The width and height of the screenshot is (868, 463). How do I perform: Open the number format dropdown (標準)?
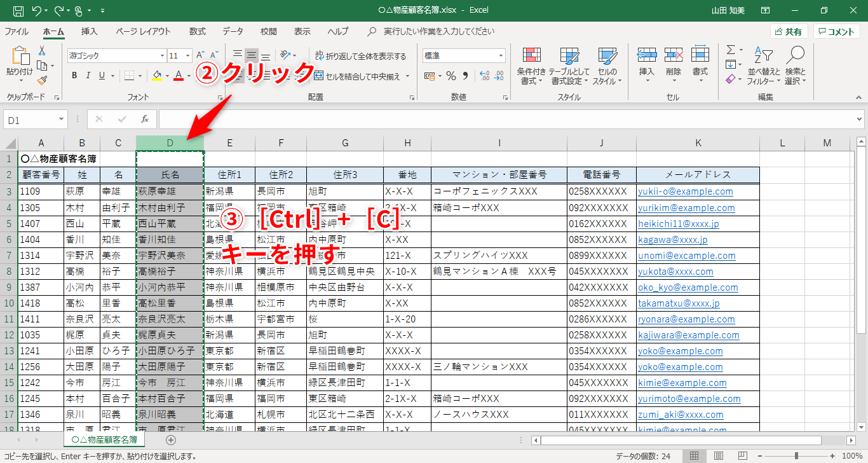(501, 55)
